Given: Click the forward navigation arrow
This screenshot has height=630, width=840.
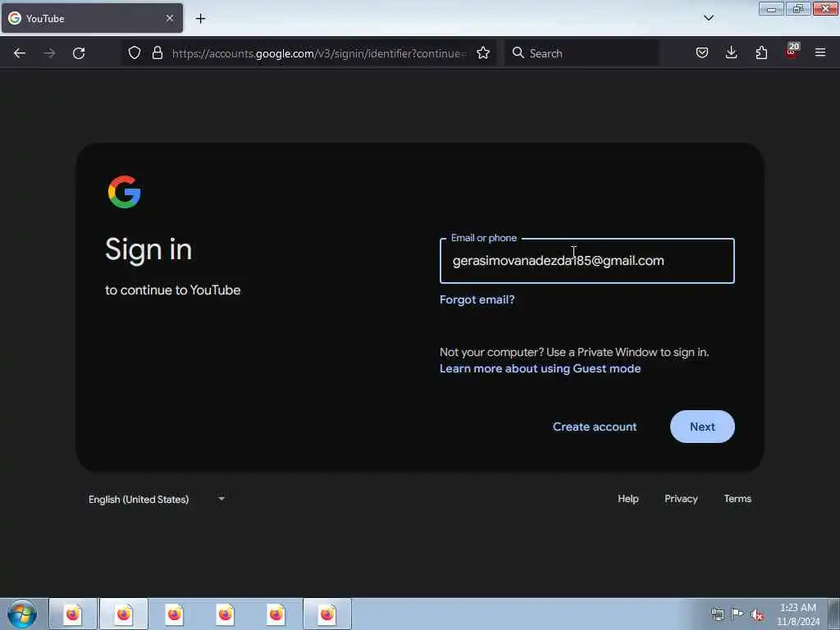Looking at the screenshot, I should pos(49,53).
